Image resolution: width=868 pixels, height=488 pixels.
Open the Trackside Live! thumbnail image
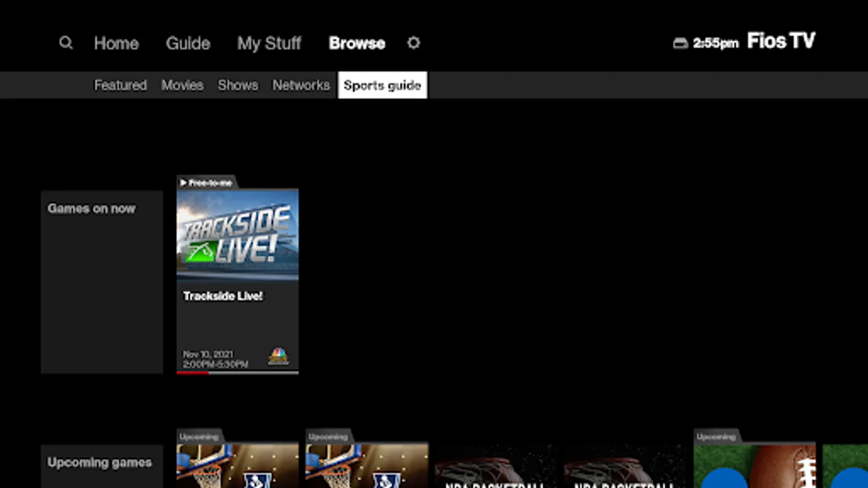tap(238, 234)
